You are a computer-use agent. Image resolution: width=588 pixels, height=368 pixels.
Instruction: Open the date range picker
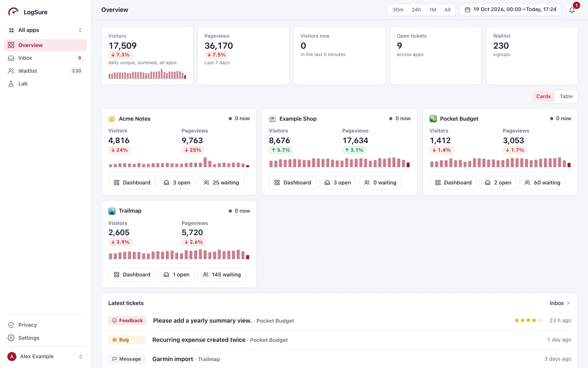[511, 10]
